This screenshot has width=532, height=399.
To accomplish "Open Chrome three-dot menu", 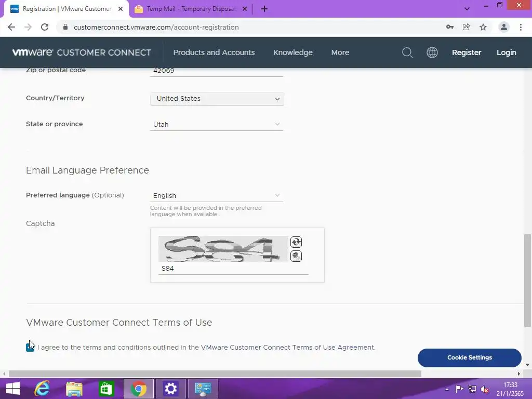I will pyautogui.click(x=521, y=27).
